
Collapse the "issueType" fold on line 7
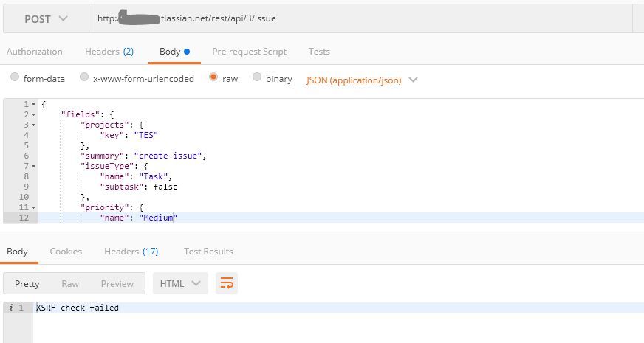coord(34,167)
